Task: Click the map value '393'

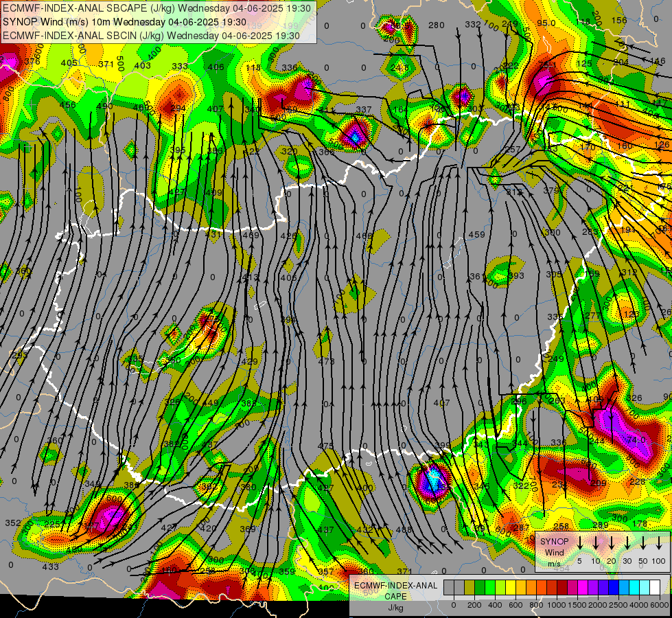Action: point(516,275)
